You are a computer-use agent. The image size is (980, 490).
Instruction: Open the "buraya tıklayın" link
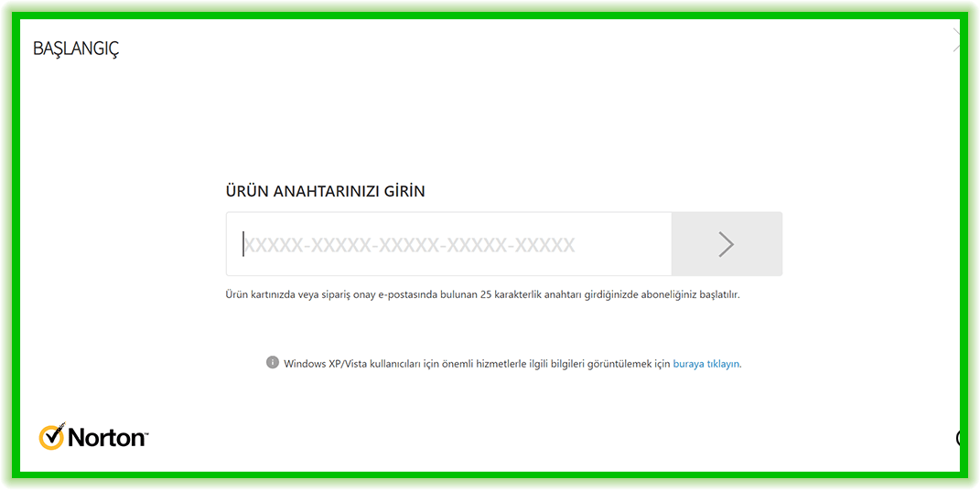pyautogui.click(x=706, y=364)
